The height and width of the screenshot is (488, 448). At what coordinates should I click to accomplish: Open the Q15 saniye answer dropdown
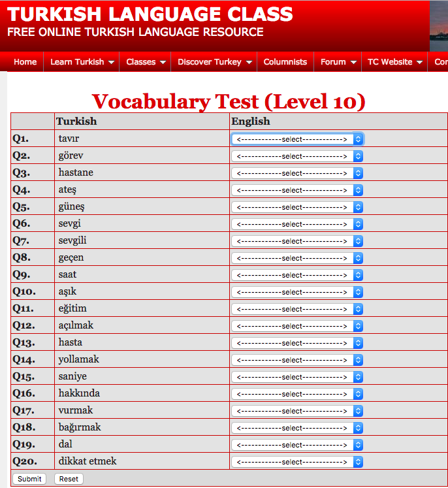297,377
